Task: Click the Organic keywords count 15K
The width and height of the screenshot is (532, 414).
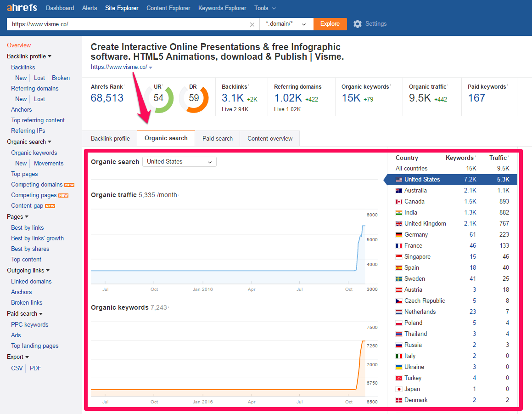Action: pyautogui.click(x=351, y=98)
